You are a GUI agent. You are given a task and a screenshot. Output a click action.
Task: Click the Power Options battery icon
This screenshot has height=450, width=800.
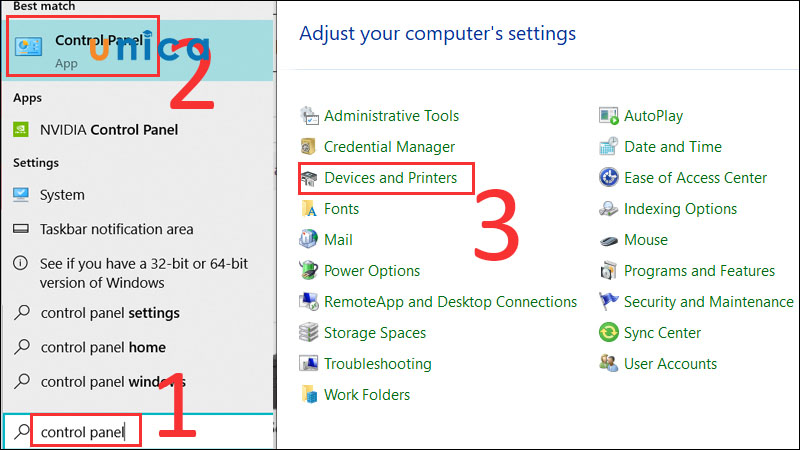[309, 271]
